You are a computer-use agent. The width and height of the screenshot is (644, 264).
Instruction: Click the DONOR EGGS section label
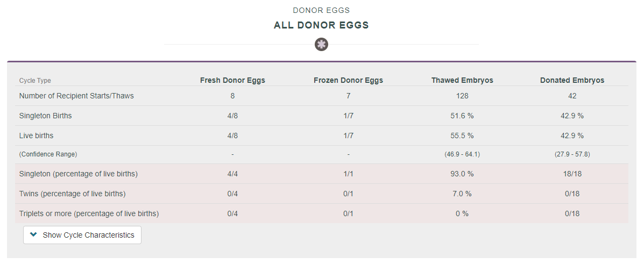pos(321,10)
